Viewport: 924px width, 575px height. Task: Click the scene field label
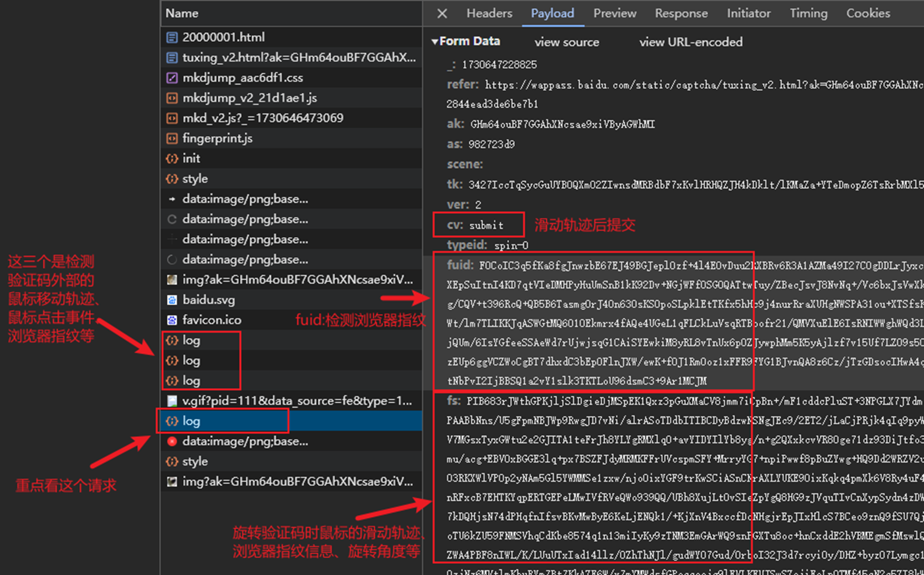point(465,165)
